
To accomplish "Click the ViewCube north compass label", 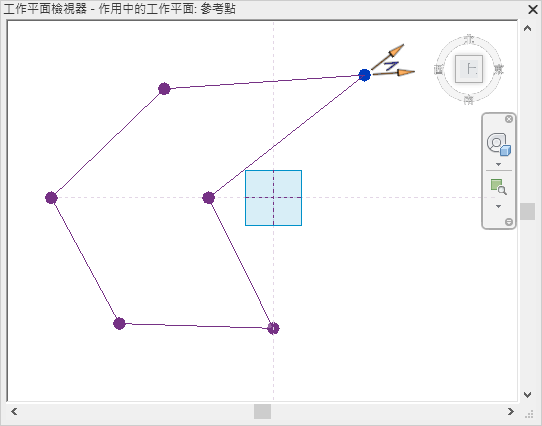I will pyautogui.click(x=469, y=39).
